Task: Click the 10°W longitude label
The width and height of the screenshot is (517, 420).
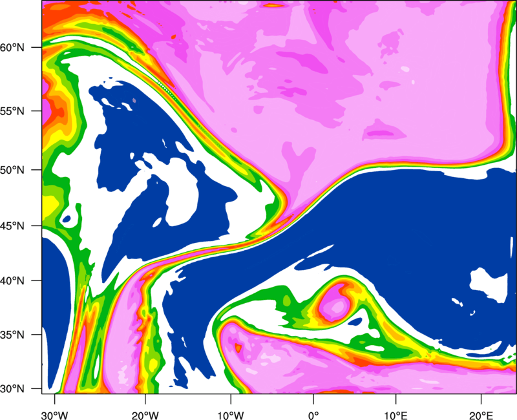Action: coord(231,415)
